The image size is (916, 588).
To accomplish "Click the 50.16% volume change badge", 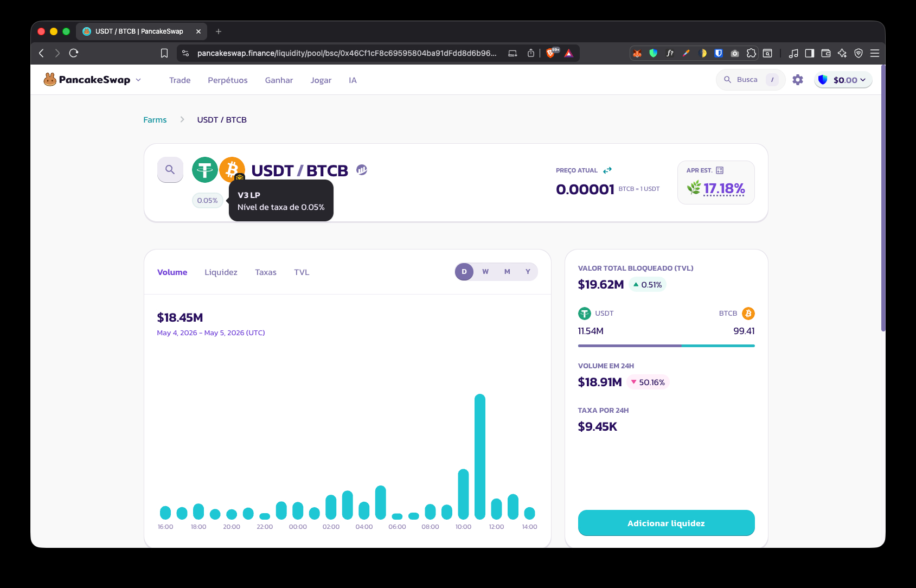I will pos(648,382).
